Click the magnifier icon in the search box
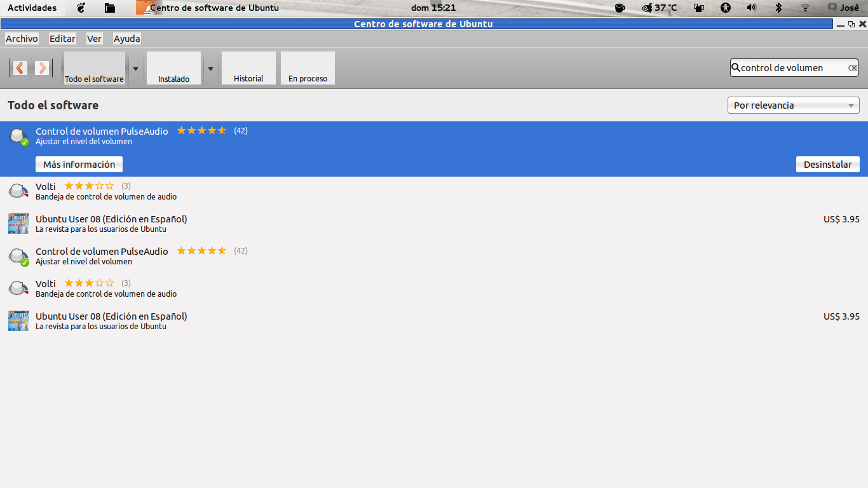 [x=736, y=67]
